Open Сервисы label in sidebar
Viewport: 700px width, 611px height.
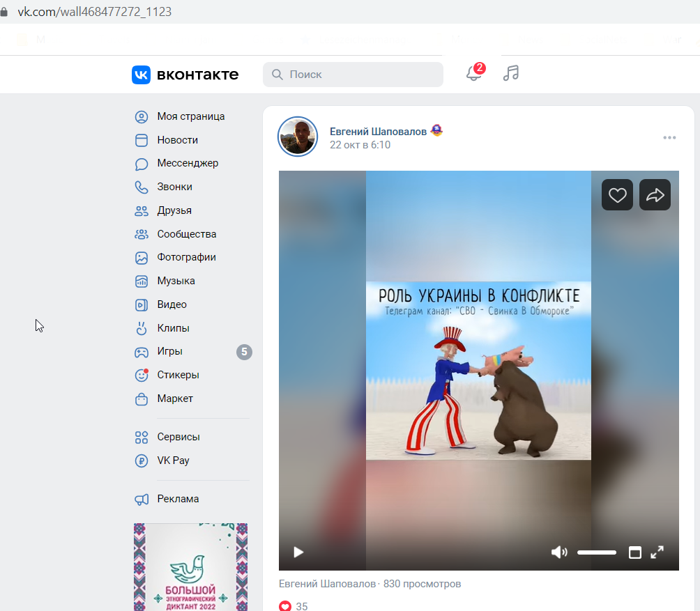tap(178, 437)
